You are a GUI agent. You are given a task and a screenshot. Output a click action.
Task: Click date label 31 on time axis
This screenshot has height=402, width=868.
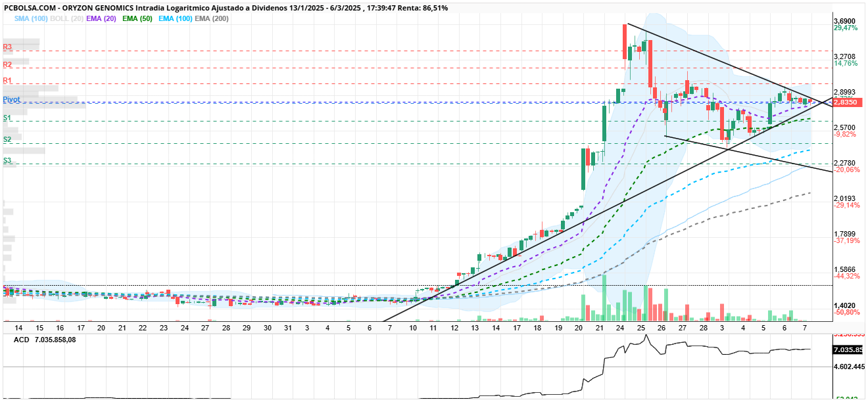(x=287, y=327)
